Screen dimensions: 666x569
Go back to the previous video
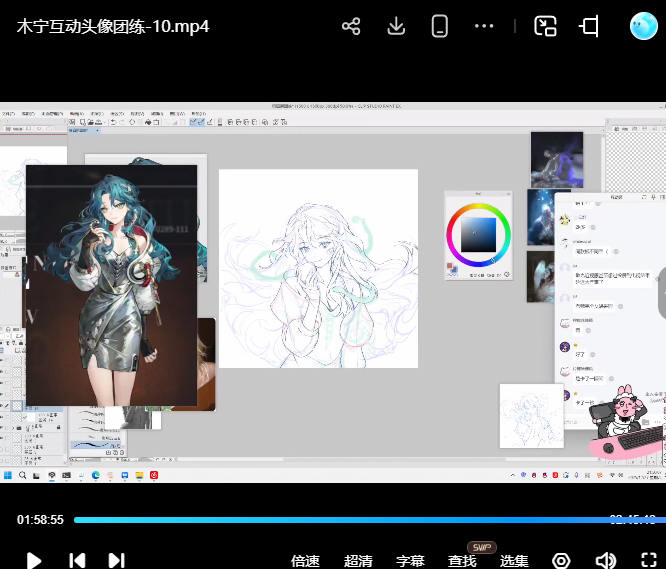click(x=77, y=560)
